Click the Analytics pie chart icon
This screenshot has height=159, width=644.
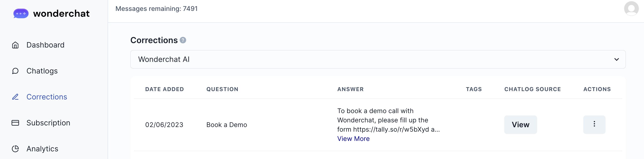pos(15,149)
